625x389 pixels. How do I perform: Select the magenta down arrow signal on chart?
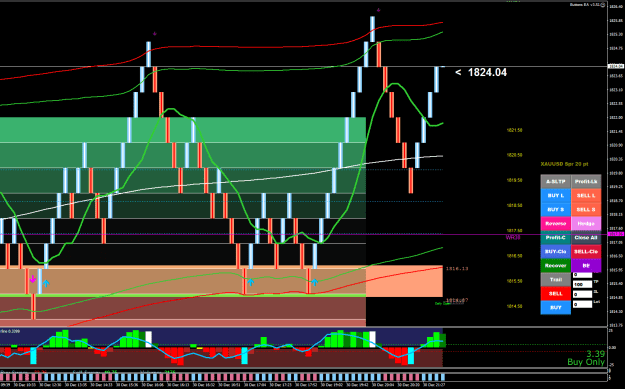(33, 279)
